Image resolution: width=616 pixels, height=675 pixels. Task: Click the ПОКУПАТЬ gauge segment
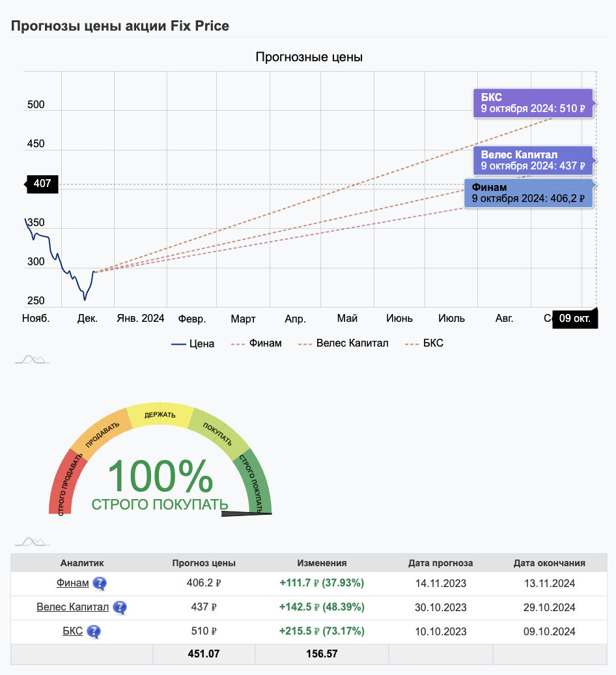coord(219,434)
